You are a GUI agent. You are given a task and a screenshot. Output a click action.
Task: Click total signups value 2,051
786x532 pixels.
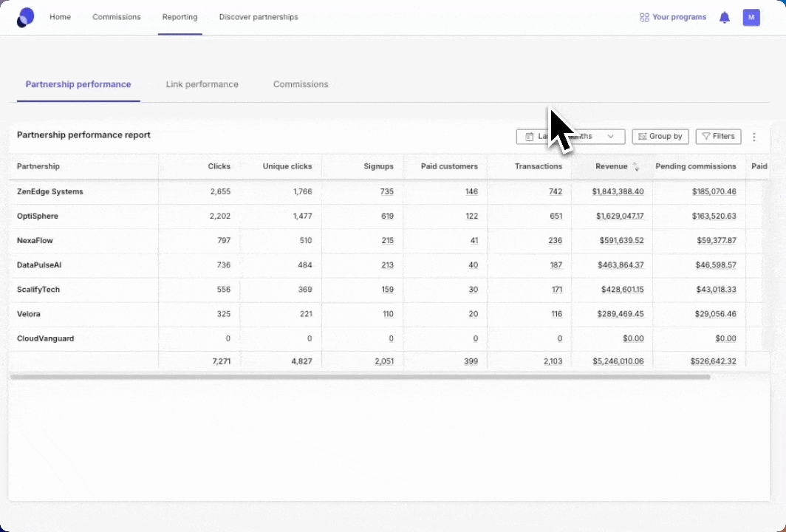[x=384, y=361]
